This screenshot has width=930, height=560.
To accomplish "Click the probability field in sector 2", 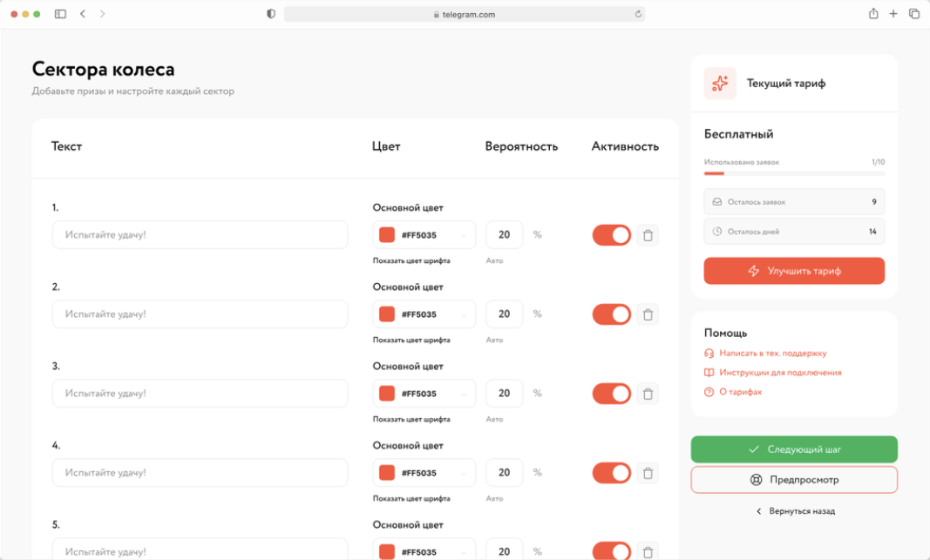I will click(504, 314).
